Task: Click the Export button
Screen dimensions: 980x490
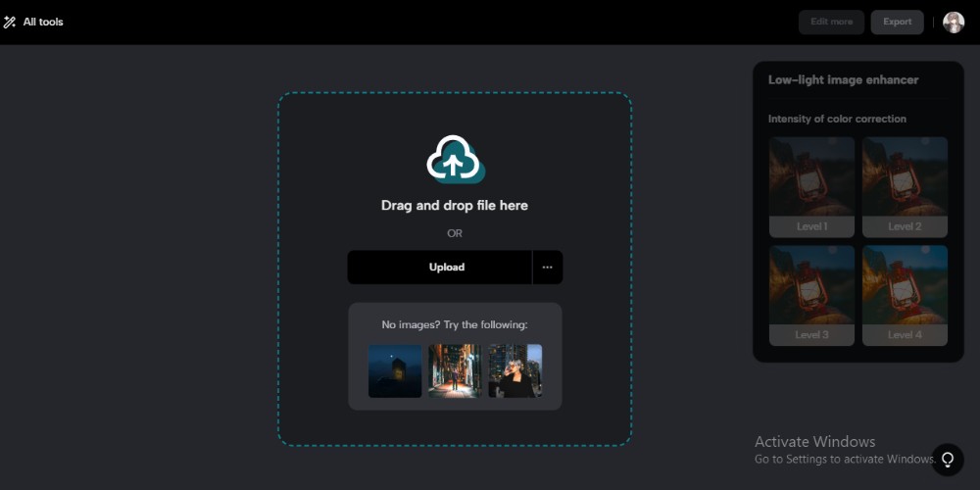Action: [897, 22]
